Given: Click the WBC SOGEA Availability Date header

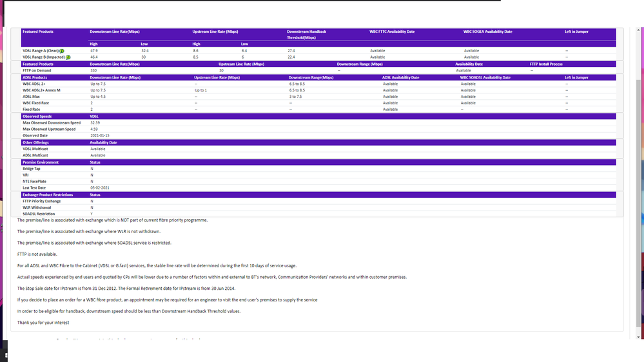Looking at the screenshot, I should click(488, 31).
